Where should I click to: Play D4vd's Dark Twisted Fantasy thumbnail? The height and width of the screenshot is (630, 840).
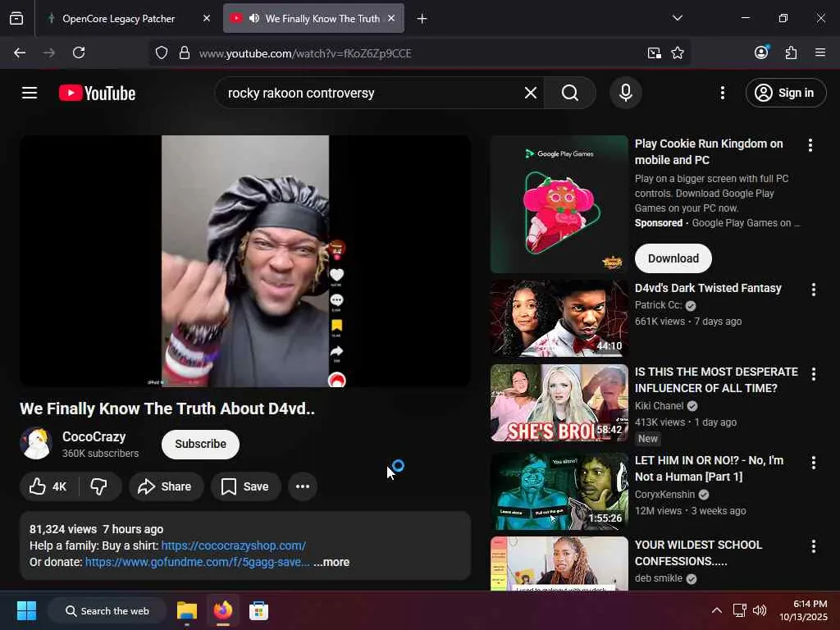[x=559, y=318]
